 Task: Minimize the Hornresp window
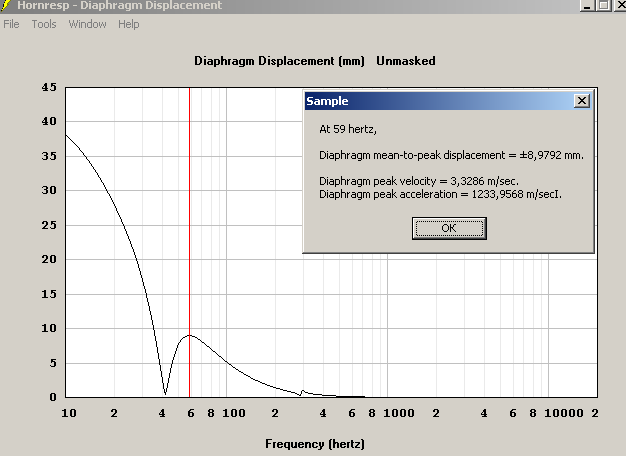click(x=587, y=5)
